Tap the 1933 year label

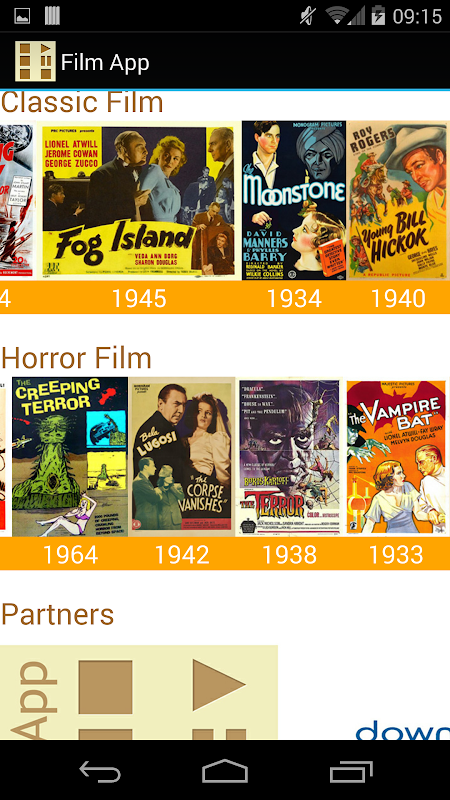click(x=396, y=555)
